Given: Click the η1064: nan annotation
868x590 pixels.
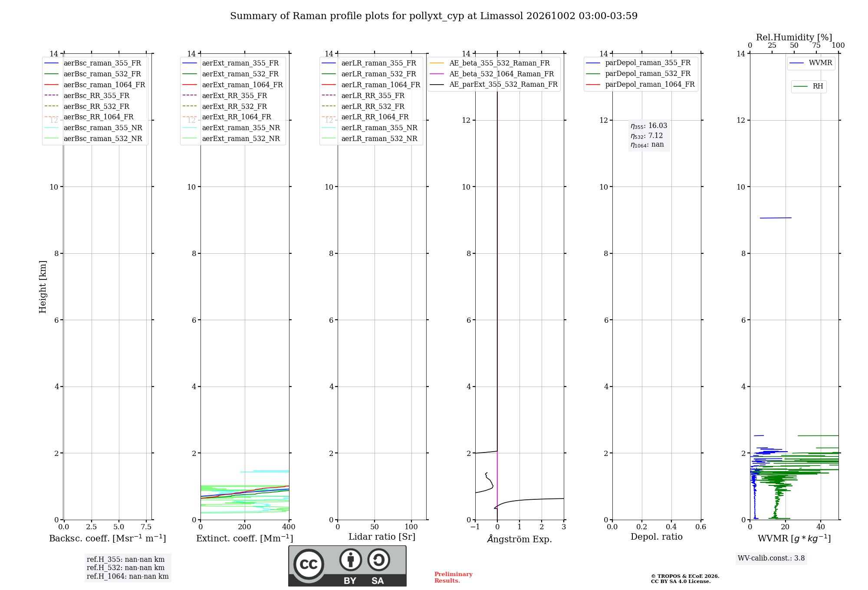Looking at the screenshot, I should (x=647, y=145).
